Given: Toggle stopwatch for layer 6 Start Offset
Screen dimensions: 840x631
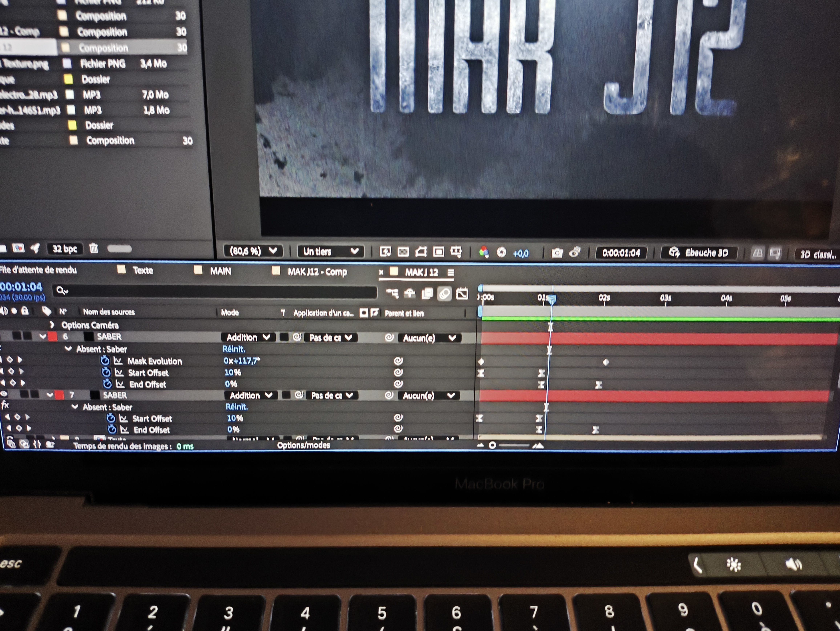Looking at the screenshot, I should click(106, 372).
